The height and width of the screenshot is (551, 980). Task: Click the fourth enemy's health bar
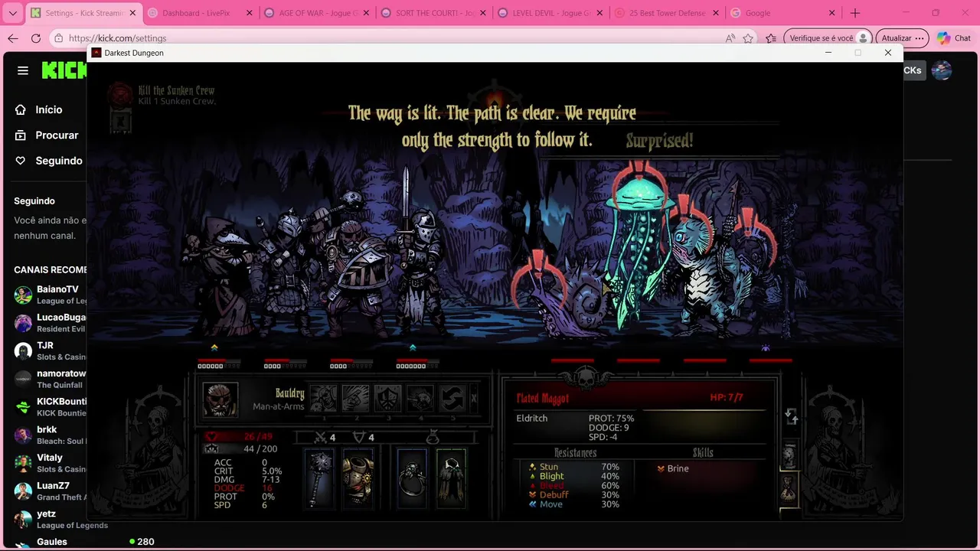770,360
